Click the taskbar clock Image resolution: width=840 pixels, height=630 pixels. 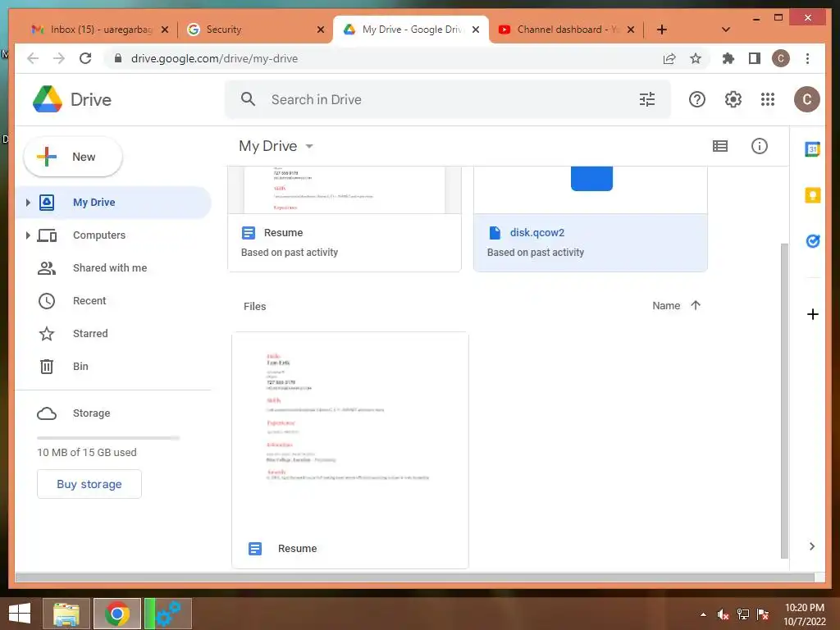804,614
